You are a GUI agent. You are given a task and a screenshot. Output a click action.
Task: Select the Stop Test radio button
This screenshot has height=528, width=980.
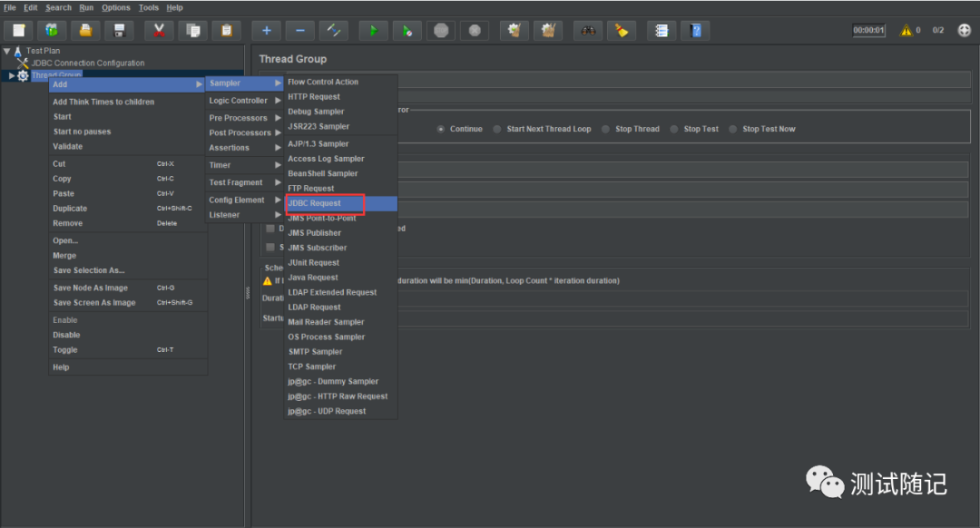coord(673,129)
